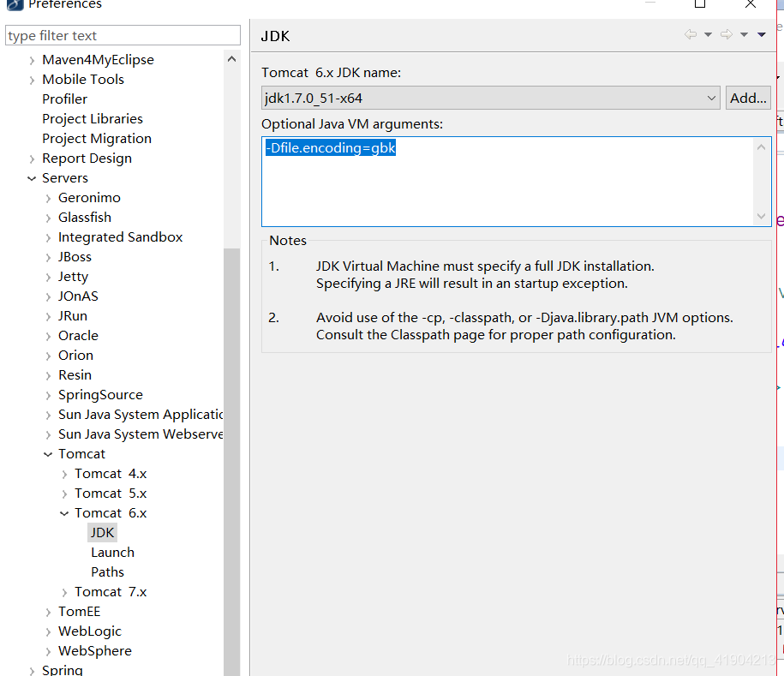Close the Preferences window
This screenshot has height=676, width=784.
click(x=751, y=4)
